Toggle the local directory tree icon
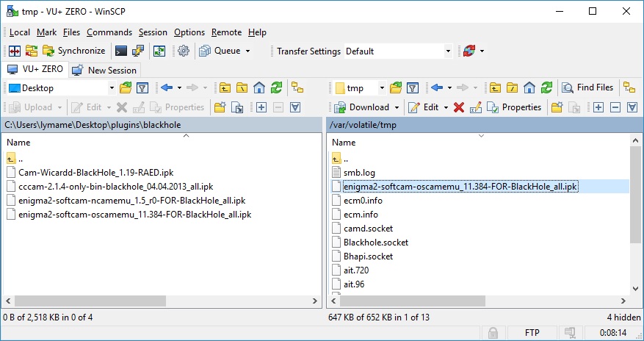This screenshot has height=341, width=644. click(297, 87)
